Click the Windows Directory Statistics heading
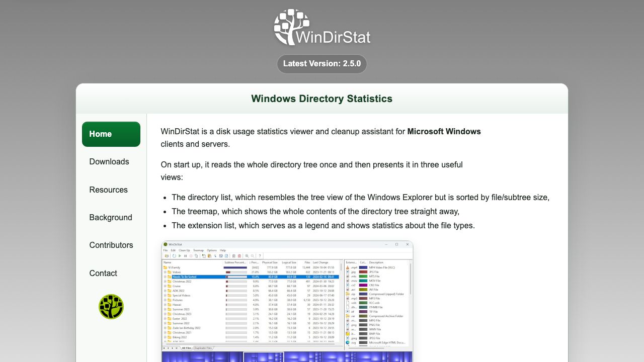The height and width of the screenshot is (362, 644). click(322, 99)
